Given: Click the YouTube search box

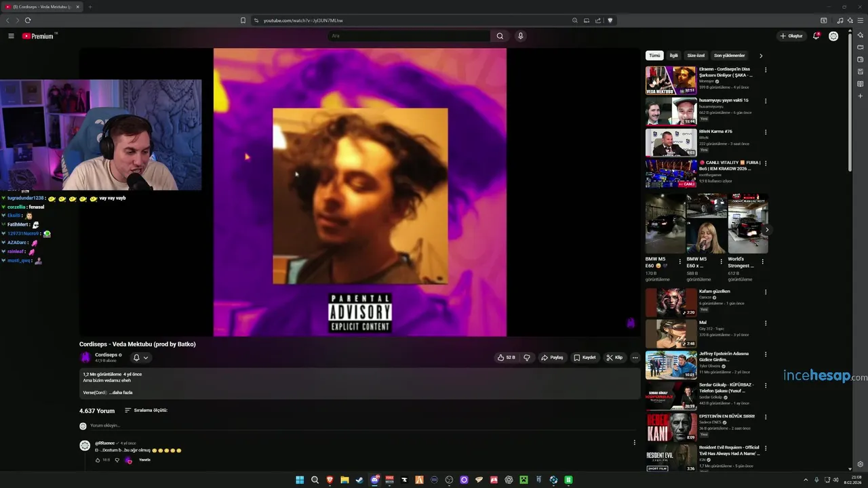Looking at the screenshot, I should click(408, 36).
